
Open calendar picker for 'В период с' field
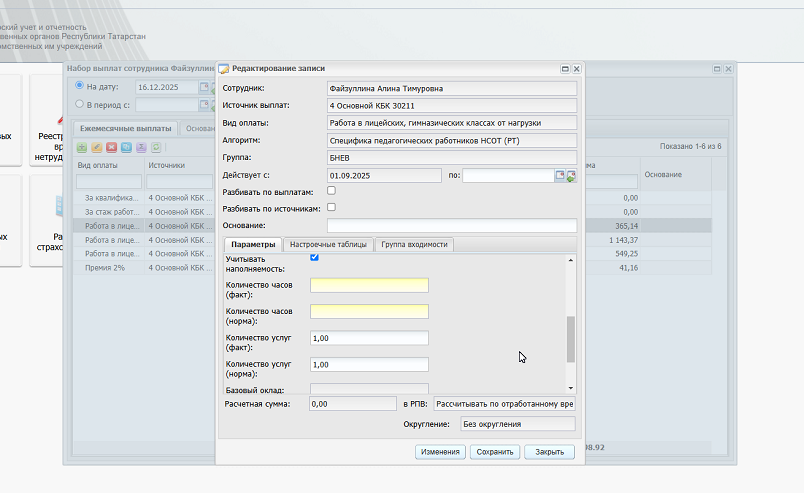204,105
